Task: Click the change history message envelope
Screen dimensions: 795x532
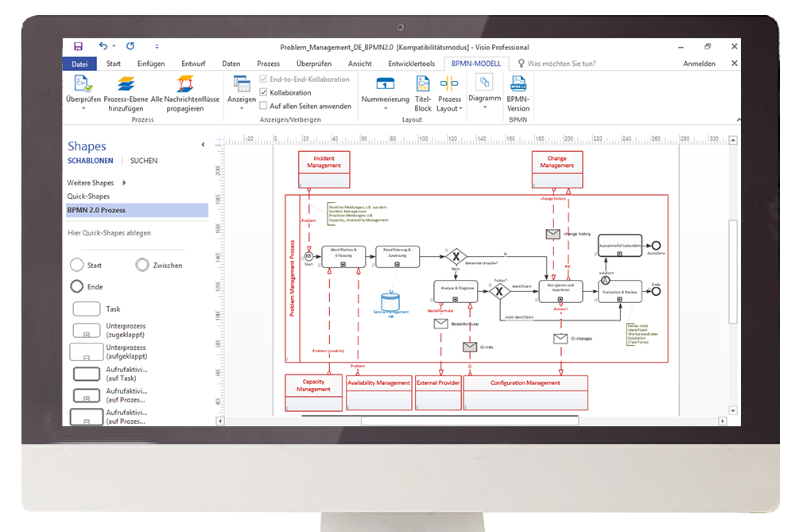Action: (553, 234)
